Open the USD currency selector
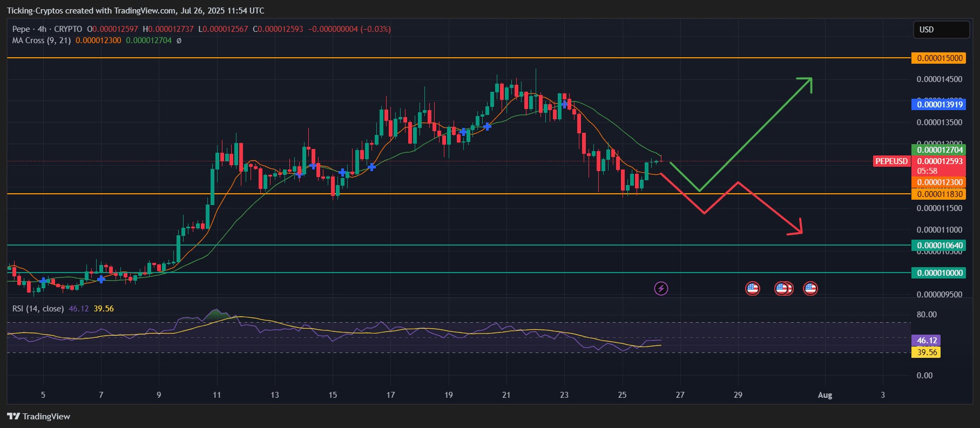Screen dimensions: 980x428 coord(941,30)
